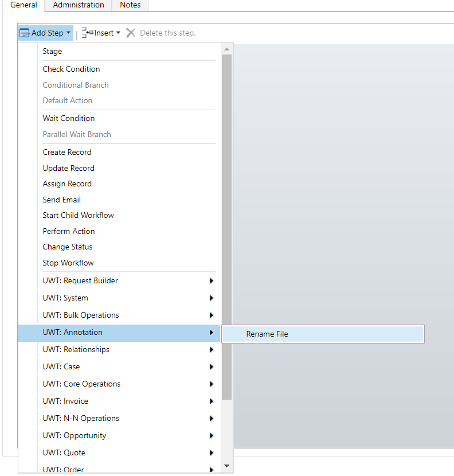Click the menu scrollbar up arrow
454x476 pixels.
226,49
